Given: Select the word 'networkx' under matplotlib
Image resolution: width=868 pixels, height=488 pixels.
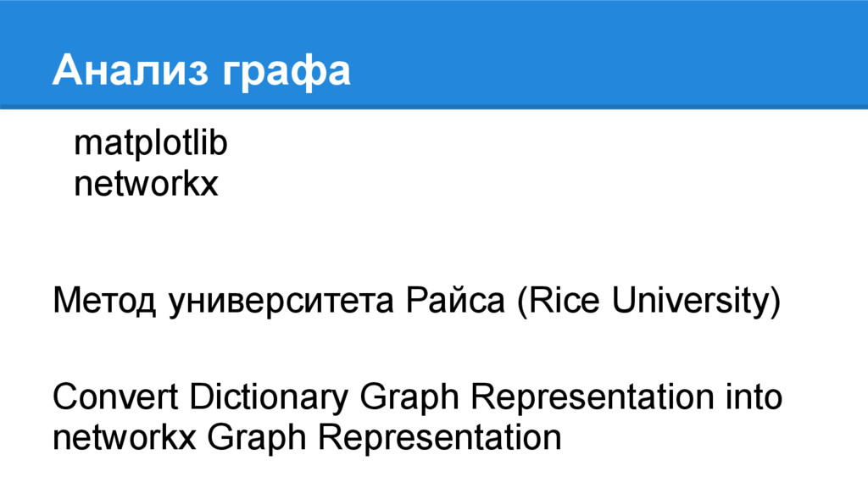Looking at the screenshot, I should [146, 184].
